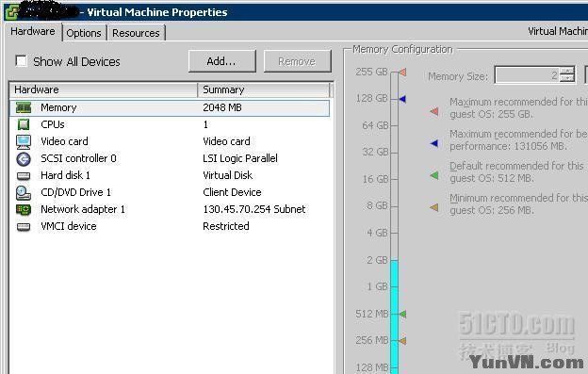Click the Add... button
Viewport: 588px width, 374px height.
(x=222, y=61)
